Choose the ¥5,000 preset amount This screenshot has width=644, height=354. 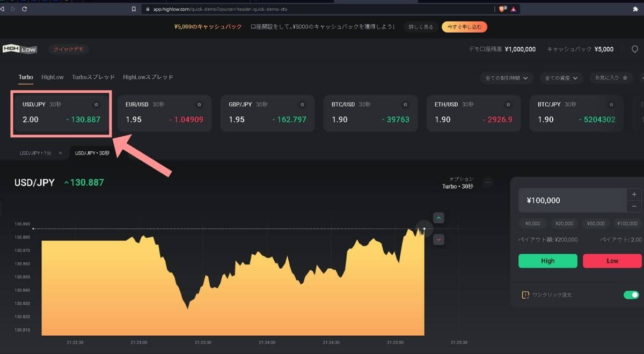tap(533, 224)
